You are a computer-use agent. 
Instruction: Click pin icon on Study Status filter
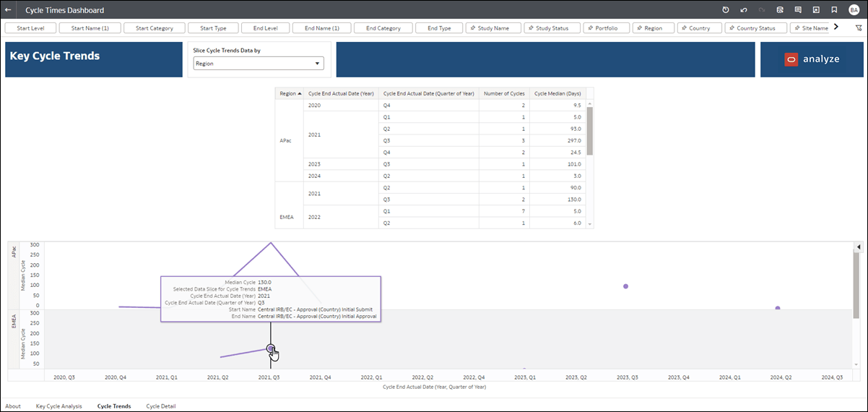click(x=531, y=28)
